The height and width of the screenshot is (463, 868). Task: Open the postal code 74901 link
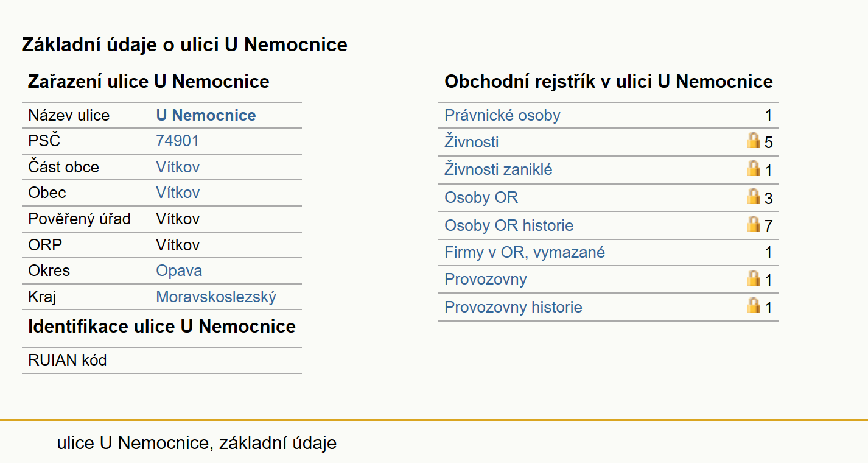click(177, 141)
